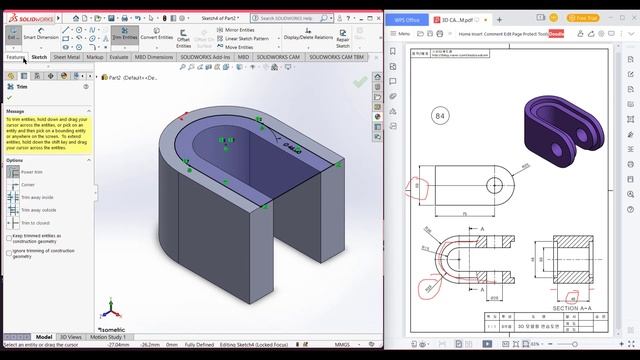Select the Trim to closest option
Screen dimensions: 640x360
pos(28,223)
